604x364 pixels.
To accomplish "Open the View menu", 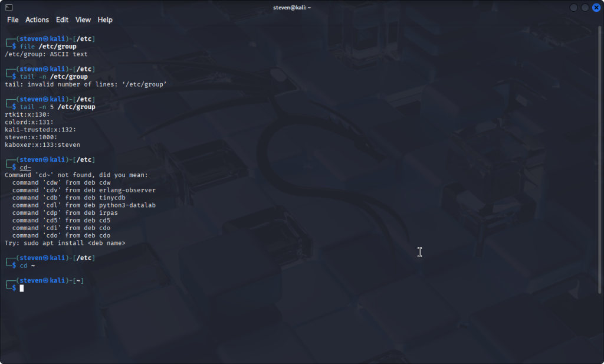I will pos(83,19).
